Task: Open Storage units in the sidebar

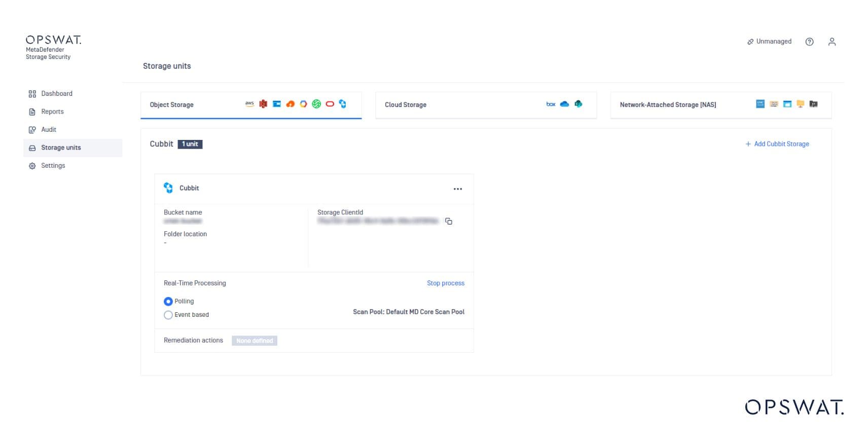Action: (x=73, y=148)
